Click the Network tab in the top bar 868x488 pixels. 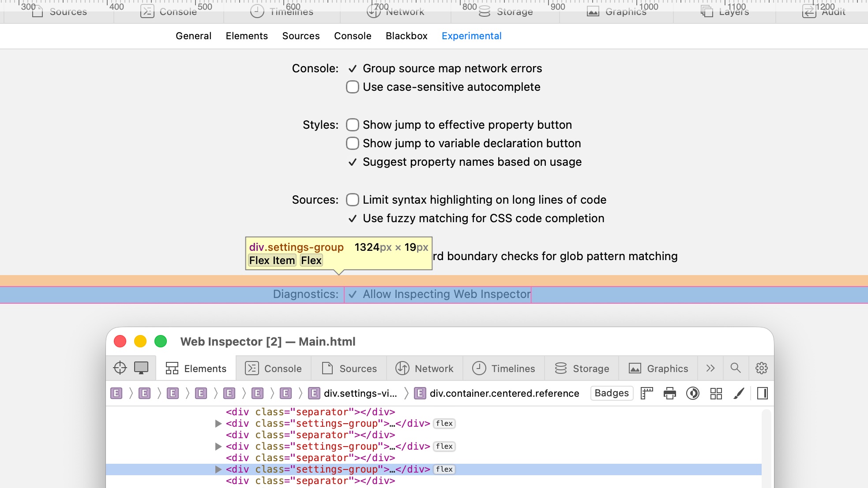tap(395, 11)
